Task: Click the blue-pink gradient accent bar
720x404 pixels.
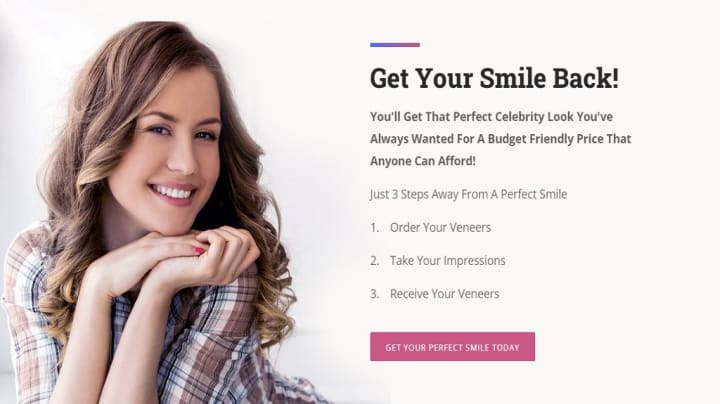Action: 395,45
